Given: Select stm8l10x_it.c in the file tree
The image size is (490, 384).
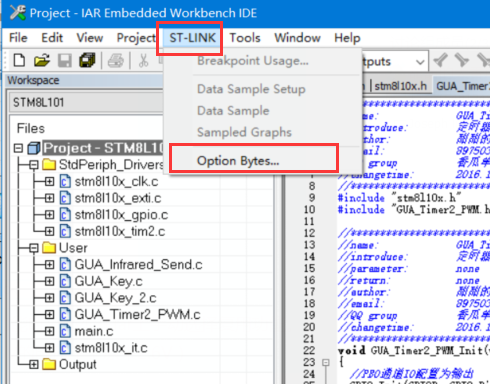Looking at the screenshot, I should click(111, 348).
